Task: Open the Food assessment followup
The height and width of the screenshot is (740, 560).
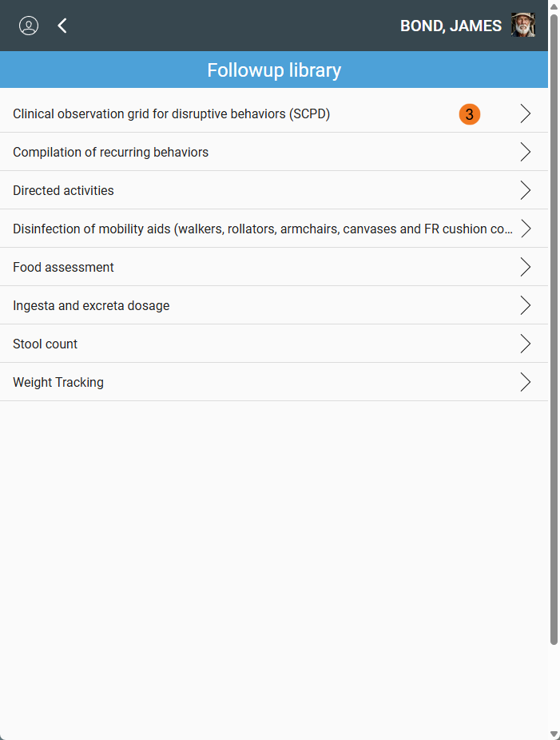Action: click(x=63, y=268)
